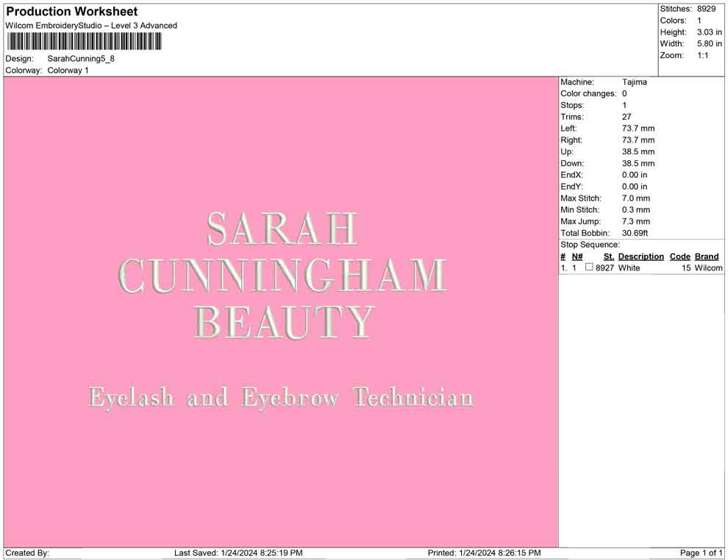Image resolution: width=728 pixels, height=560 pixels.
Task: Click the Zoom value 1:1
Action: (x=702, y=56)
